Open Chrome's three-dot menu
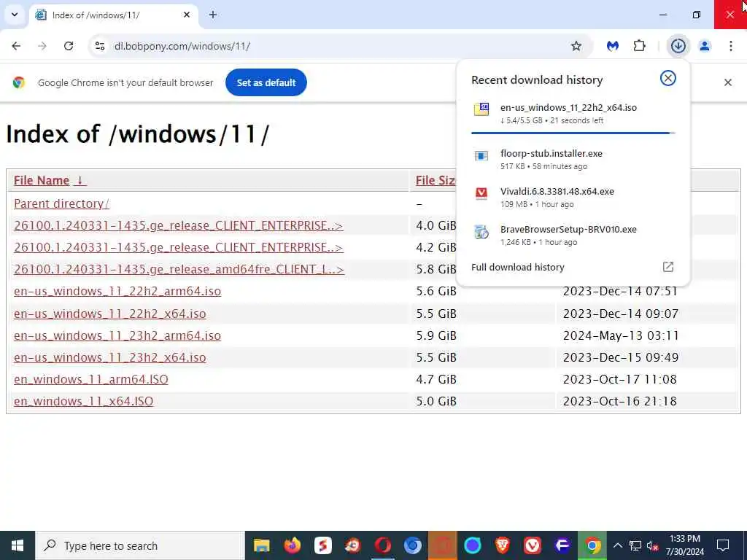This screenshot has width=747, height=560. tap(731, 46)
